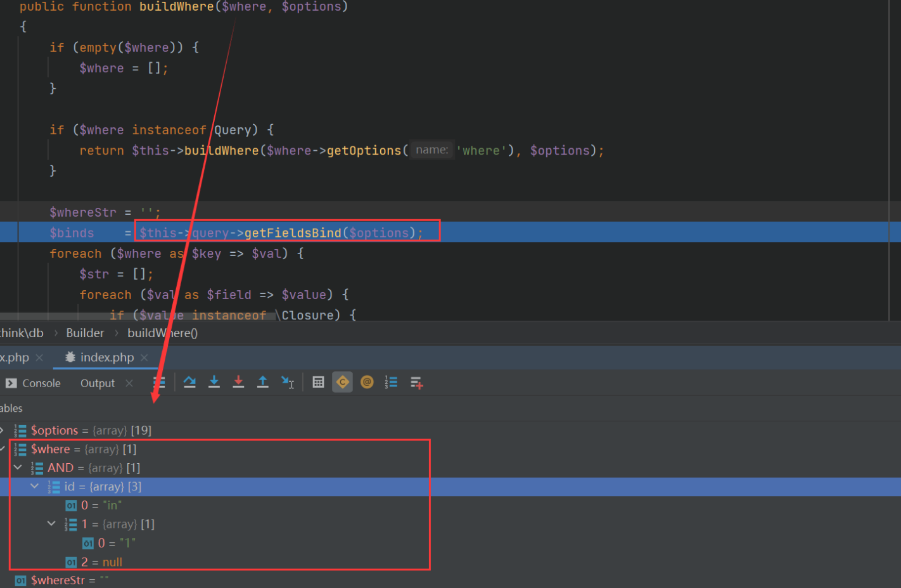Toggle the orange @ toolbar button

click(x=367, y=382)
